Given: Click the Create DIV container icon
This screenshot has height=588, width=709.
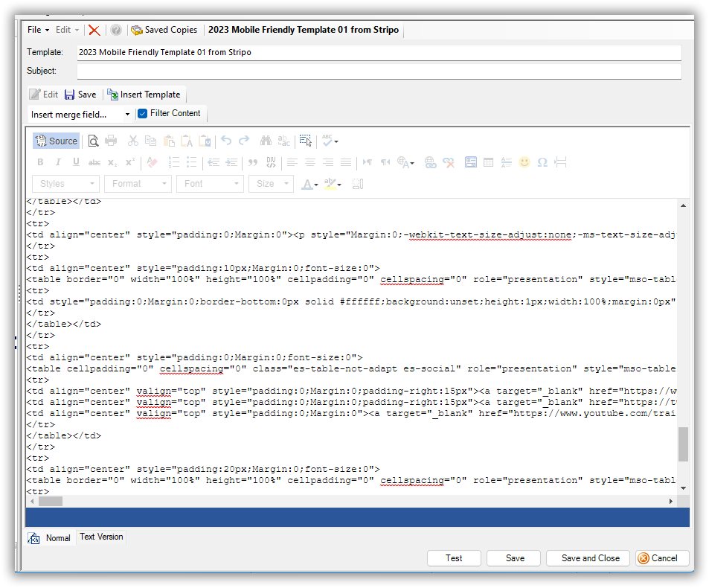Looking at the screenshot, I should (x=271, y=162).
